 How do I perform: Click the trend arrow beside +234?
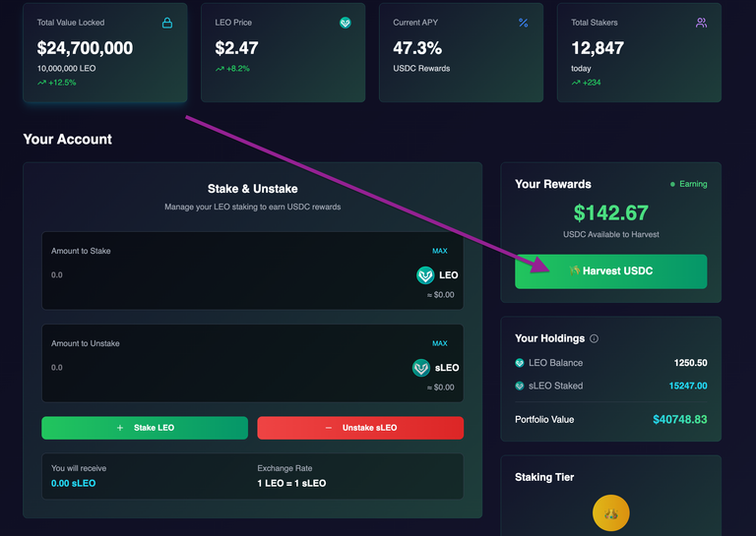click(x=576, y=83)
